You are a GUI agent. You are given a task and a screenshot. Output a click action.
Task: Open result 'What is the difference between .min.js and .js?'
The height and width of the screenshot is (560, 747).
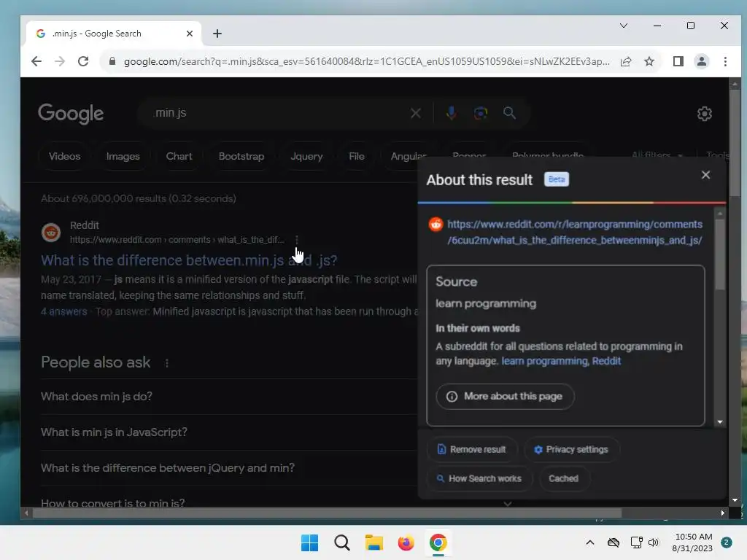click(189, 260)
